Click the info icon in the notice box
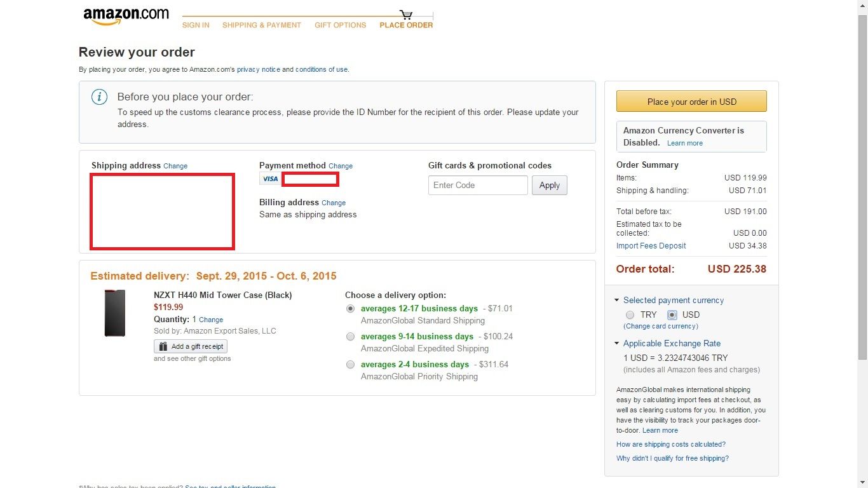Image resolution: width=868 pixels, height=488 pixels. pos(99,97)
